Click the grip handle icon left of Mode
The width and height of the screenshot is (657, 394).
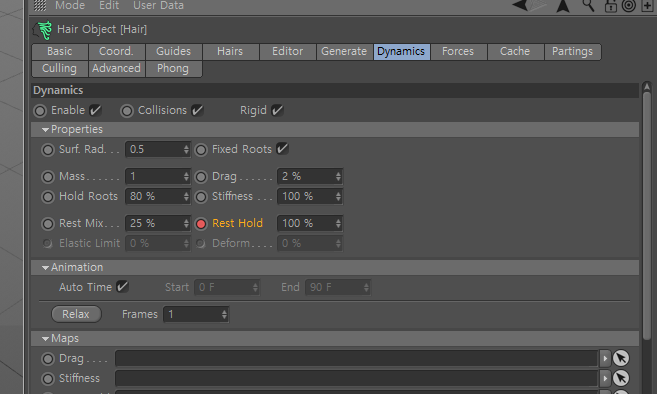click(40, 5)
